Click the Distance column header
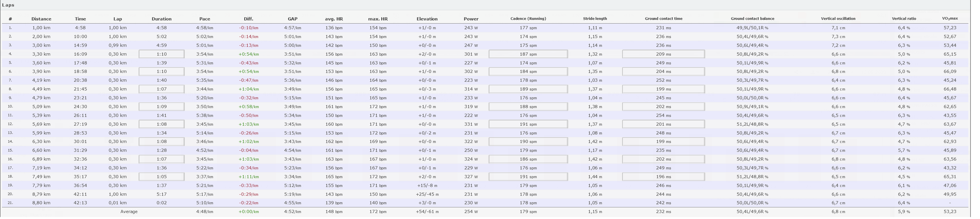Viewport: 980px width, 219px height. 41,18
